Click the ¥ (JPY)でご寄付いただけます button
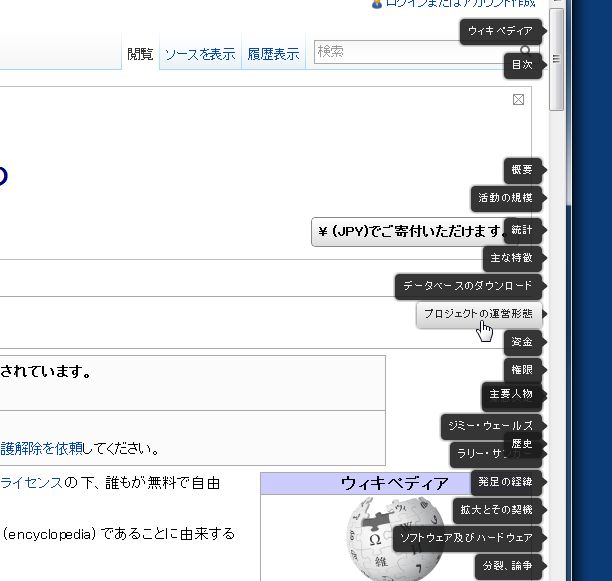612x581 pixels. (x=415, y=232)
